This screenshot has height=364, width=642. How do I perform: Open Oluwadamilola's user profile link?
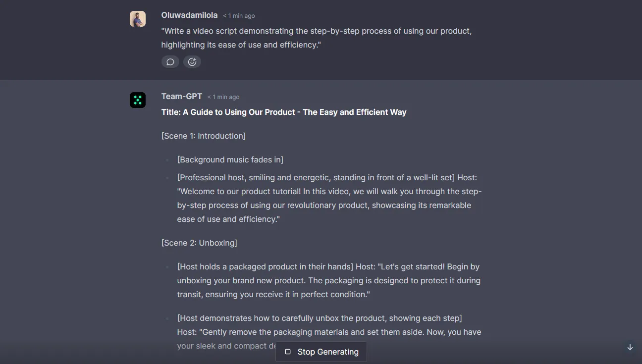[189, 15]
